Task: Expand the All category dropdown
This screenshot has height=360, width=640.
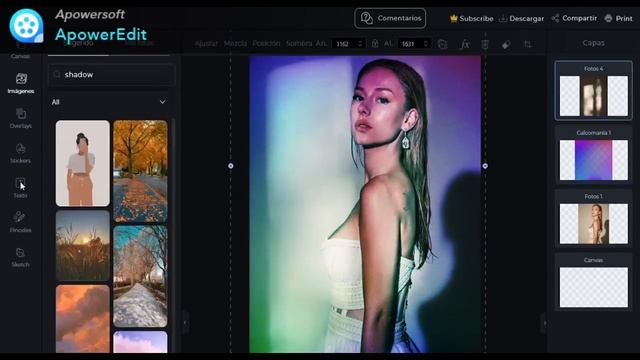Action: (109, 102)
